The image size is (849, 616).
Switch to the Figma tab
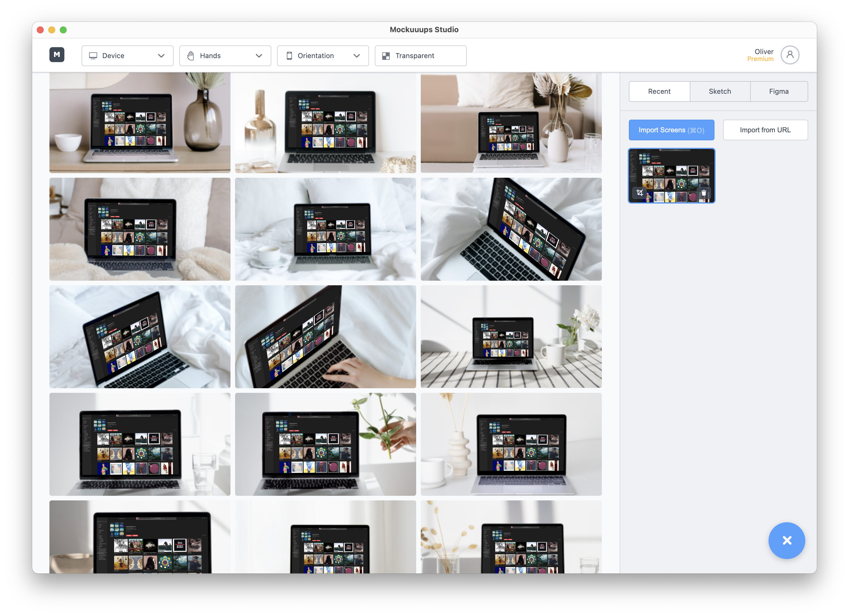pos(779,91)
